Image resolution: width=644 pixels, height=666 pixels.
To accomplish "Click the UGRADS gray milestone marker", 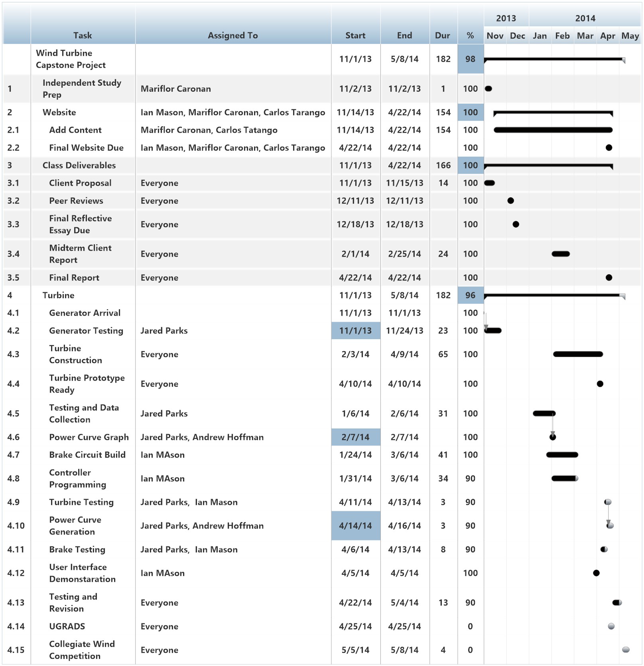I will 611,627.
